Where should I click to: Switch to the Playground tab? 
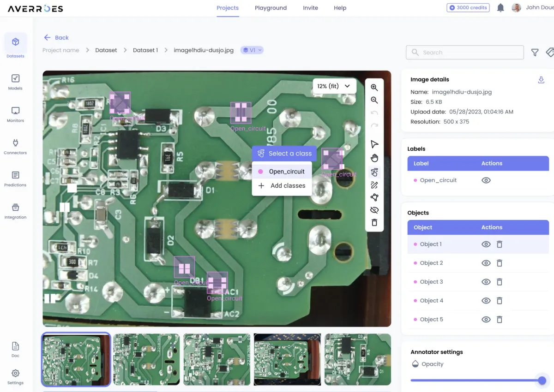tap(271, 8)
